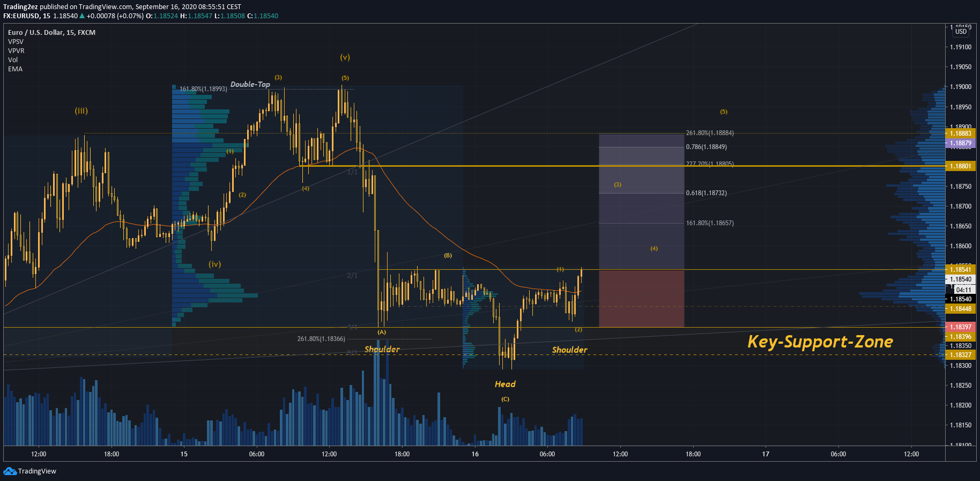
Task: Click the 1.19000 axis price label
Action: (961, 87)
